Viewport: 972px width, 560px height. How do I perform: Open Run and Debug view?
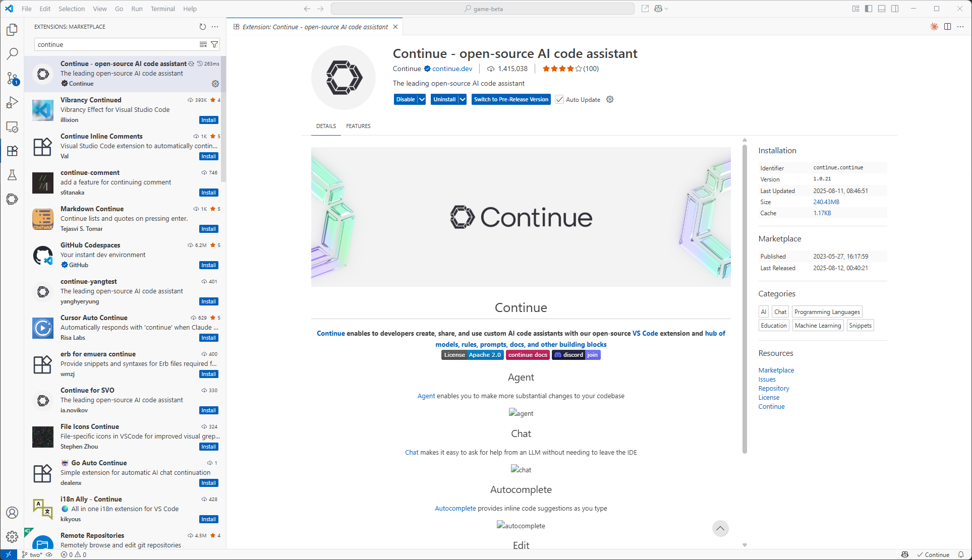(12, 102)
